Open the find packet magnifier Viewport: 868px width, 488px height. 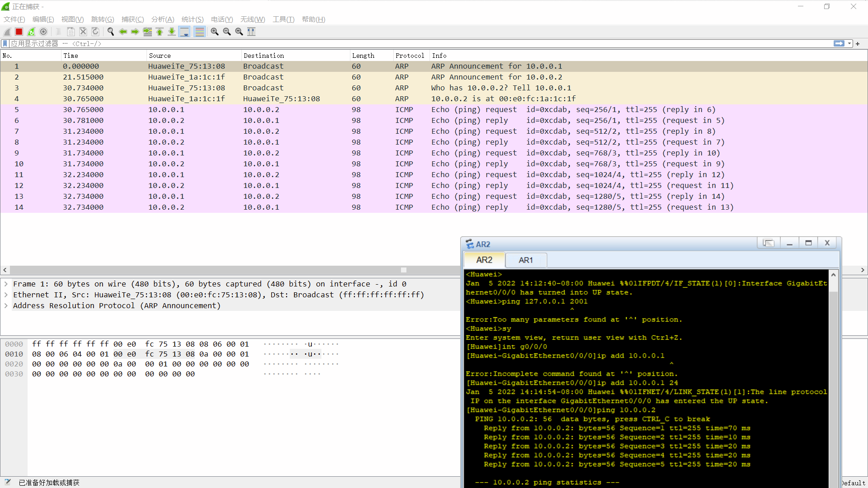111,32
